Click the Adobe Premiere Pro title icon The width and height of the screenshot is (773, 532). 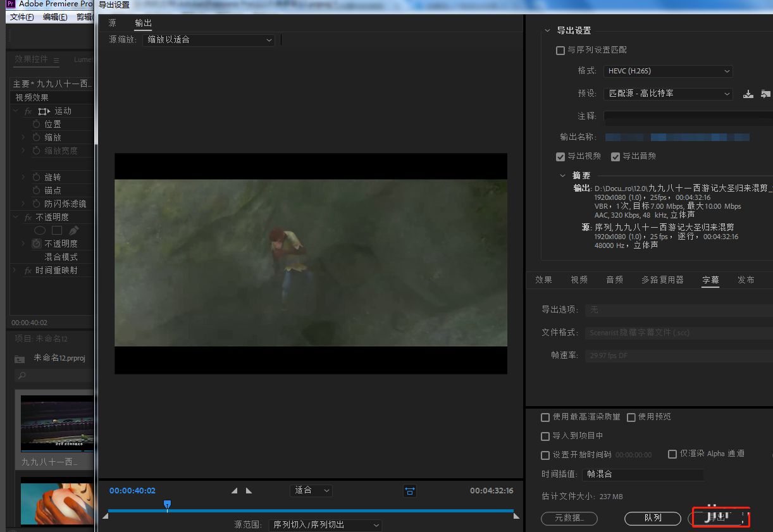pyautogui.click(x=10, y=4)
